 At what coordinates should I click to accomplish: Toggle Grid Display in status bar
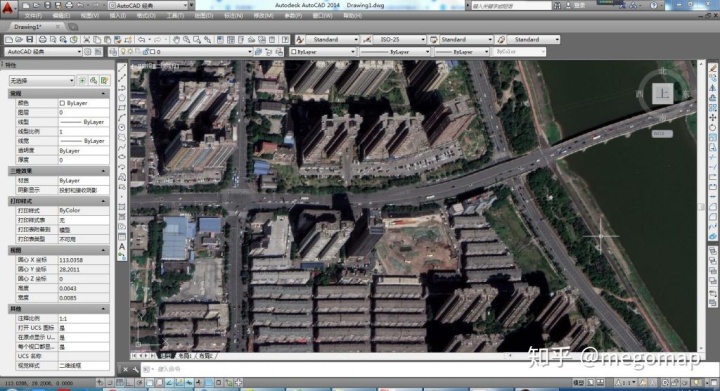pos(120,382)
